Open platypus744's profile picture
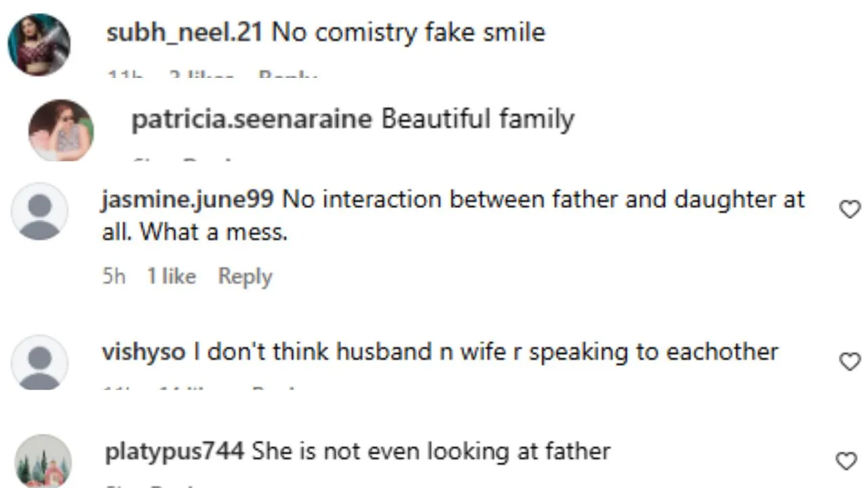868x488 pixels. (43, 461)
